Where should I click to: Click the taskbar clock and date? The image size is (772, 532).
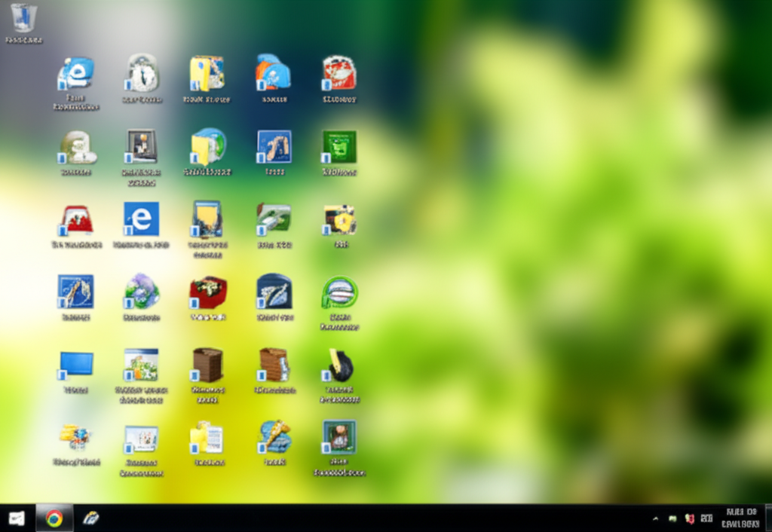pos(740,518)
